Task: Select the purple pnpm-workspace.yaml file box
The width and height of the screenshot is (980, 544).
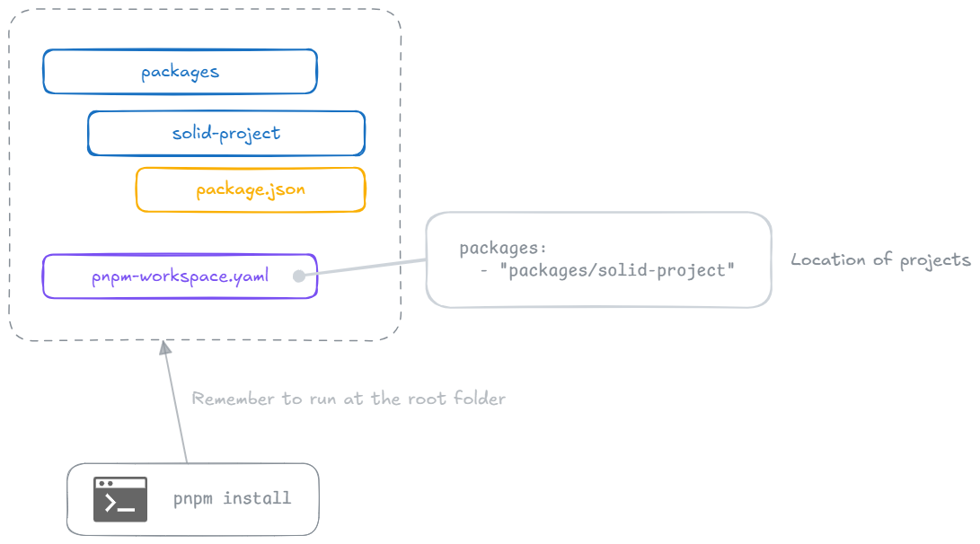Action: [x=180, y=276]
